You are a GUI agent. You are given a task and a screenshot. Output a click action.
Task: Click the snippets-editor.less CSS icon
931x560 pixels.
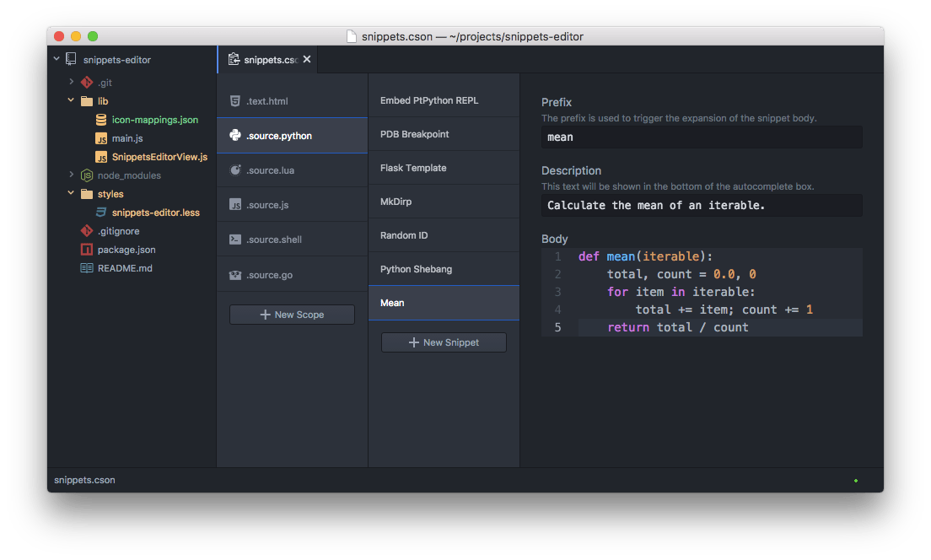pyautogui.click(x=101, y=212)
